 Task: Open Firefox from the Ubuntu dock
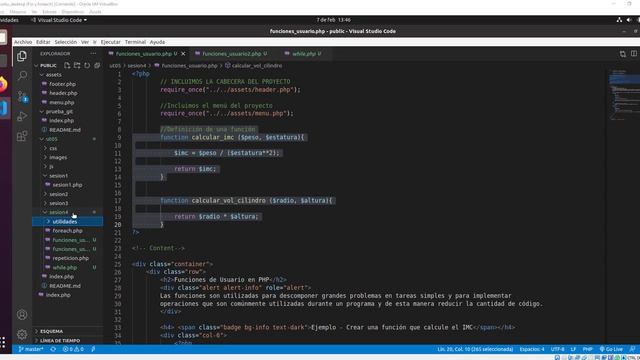pos(2,84)
